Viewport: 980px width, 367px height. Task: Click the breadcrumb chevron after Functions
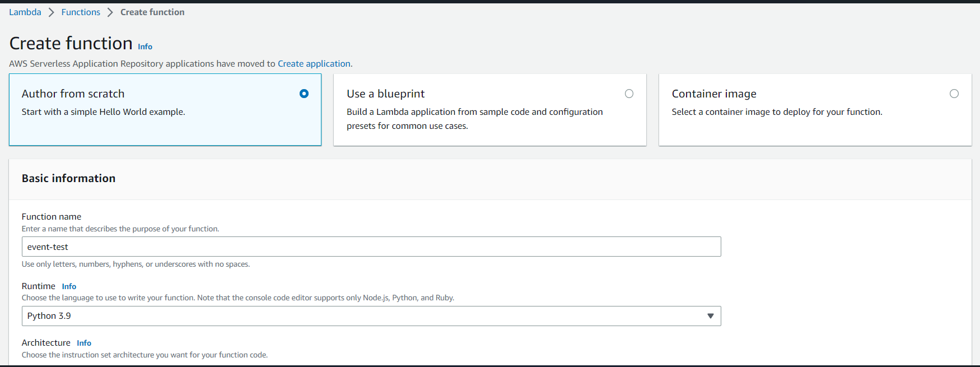[110, 12]
